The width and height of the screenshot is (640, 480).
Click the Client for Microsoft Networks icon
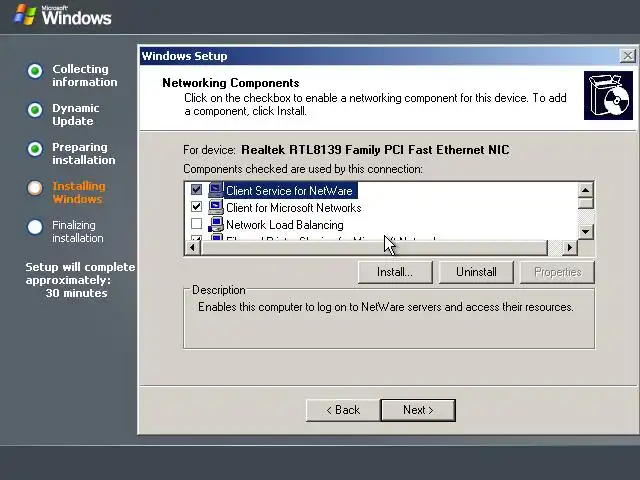point(216,207)
